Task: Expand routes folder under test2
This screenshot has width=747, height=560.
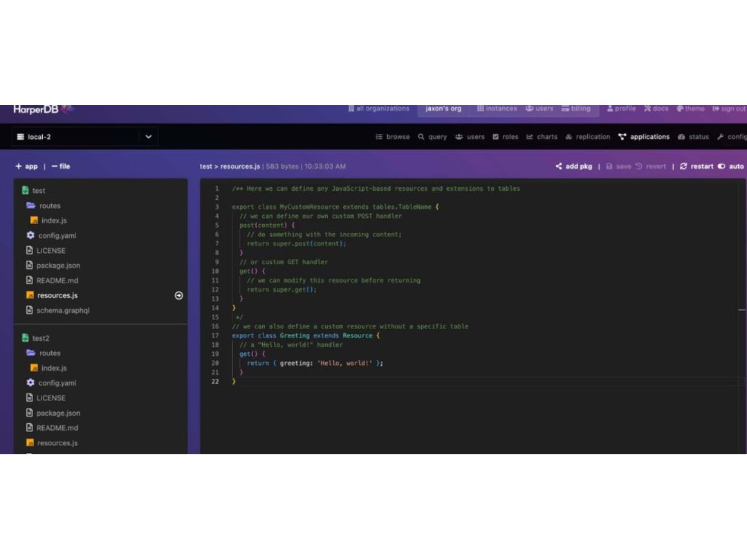Action: (44, 353)
